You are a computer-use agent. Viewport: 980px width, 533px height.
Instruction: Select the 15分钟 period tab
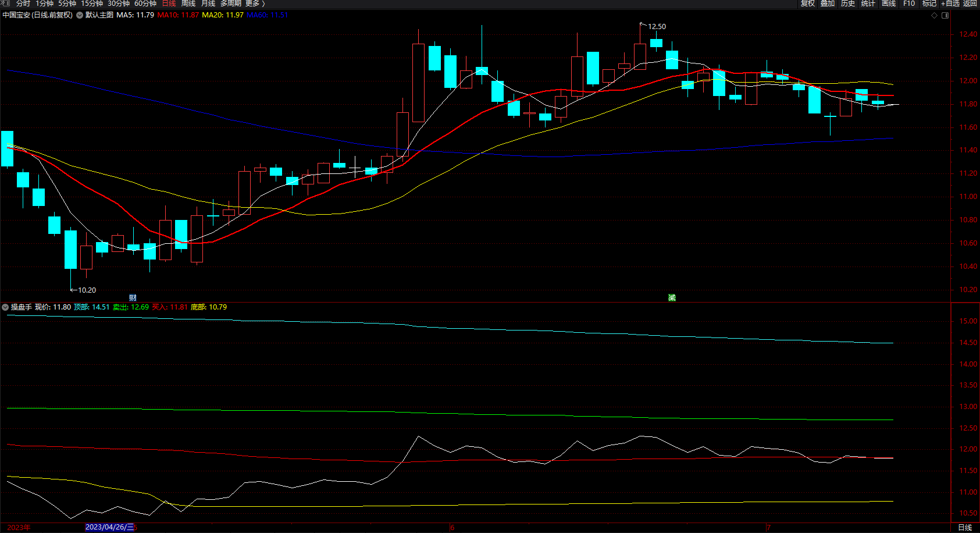(91, 3)
